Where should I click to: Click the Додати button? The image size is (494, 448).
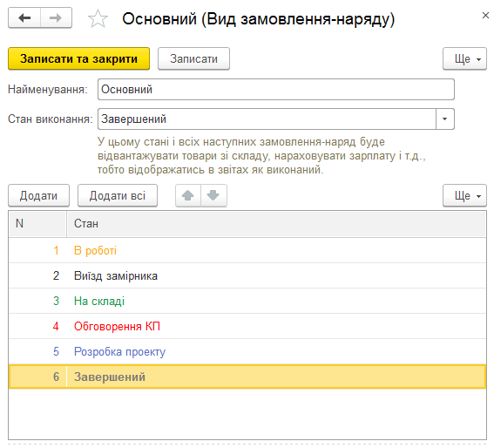click(x=38, y=195)
